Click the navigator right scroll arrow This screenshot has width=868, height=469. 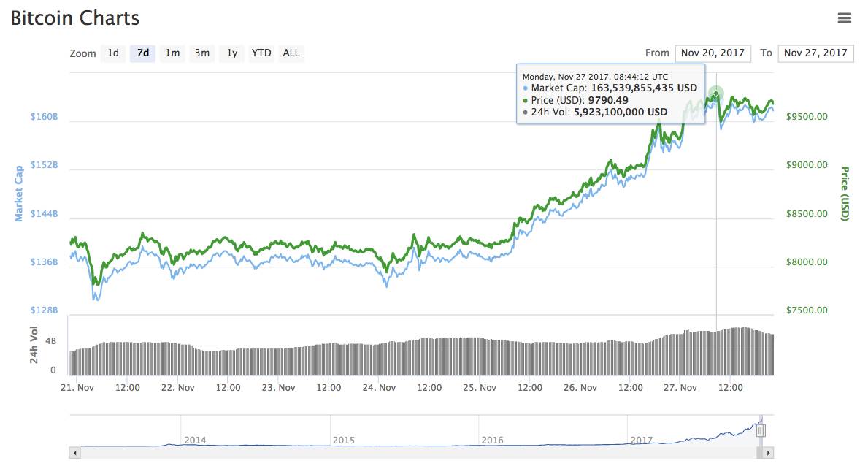click(768, 453)
